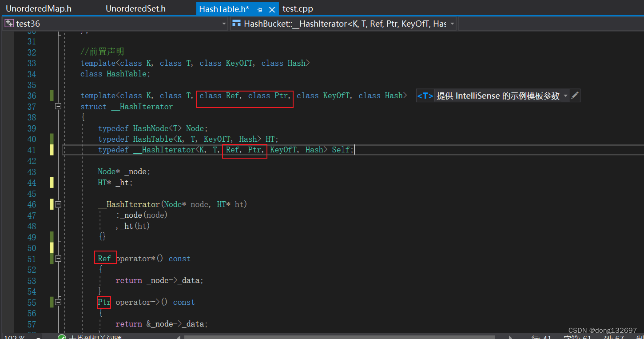
Task: Click 'class KeyOfT, class Hash>' on line 33
Action: tap(254, 63)
